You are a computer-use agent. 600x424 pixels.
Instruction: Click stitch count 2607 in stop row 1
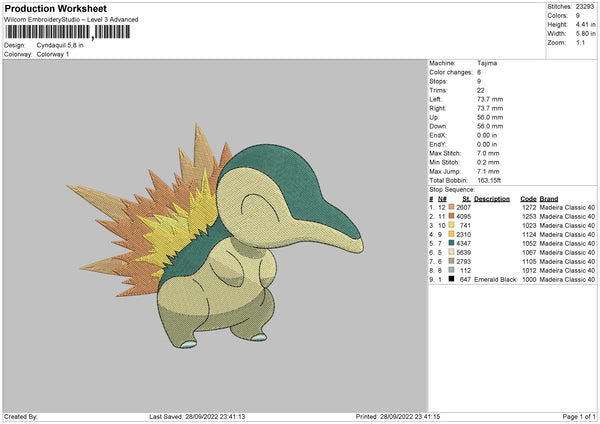[x=463, y=207]
